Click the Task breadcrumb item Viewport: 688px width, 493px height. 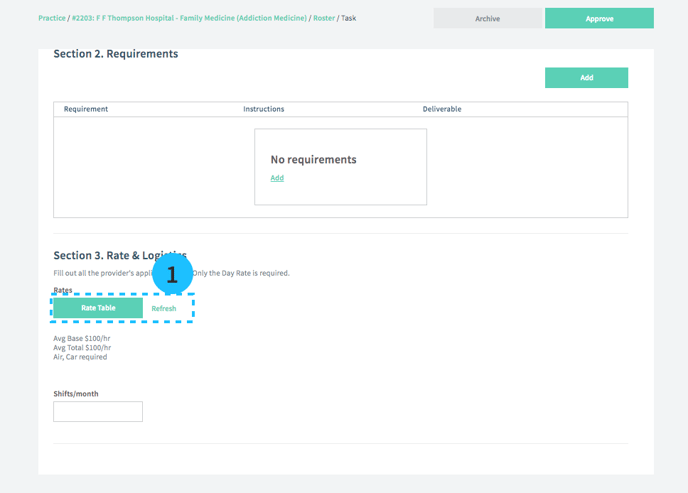coord(349,18)
